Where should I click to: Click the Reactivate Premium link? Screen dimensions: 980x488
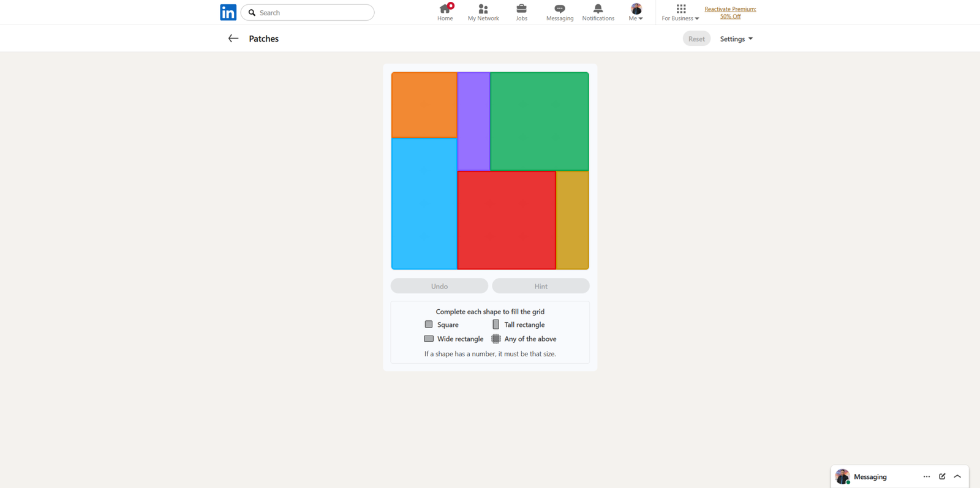coord(730,13)
